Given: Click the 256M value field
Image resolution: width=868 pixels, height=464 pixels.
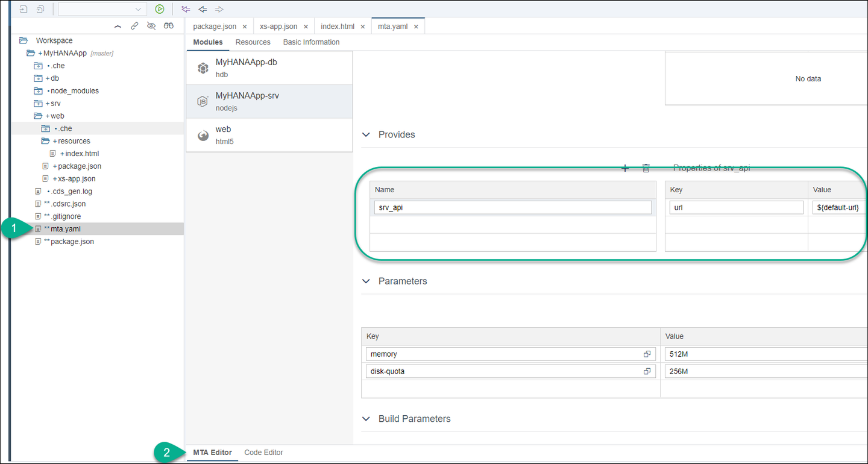Looking at the screenshot, I should coord(766,372).
